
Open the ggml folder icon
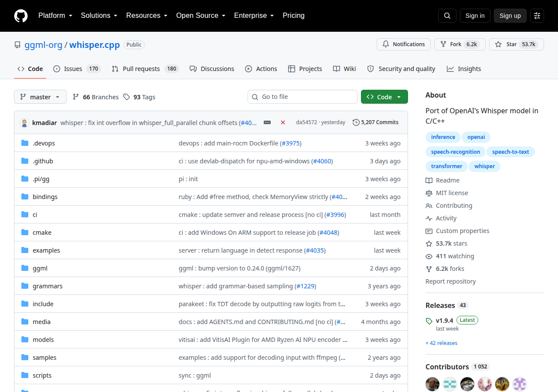(x=25, y=268)
